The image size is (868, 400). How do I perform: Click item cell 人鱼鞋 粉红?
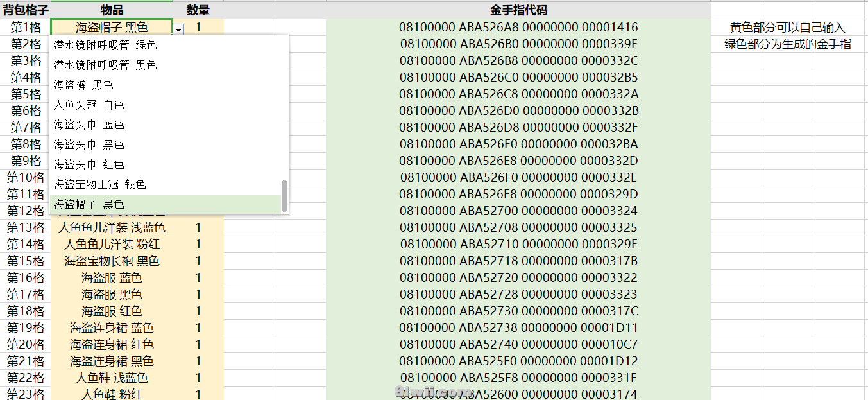pyautogui.click(x=112, y=394)
